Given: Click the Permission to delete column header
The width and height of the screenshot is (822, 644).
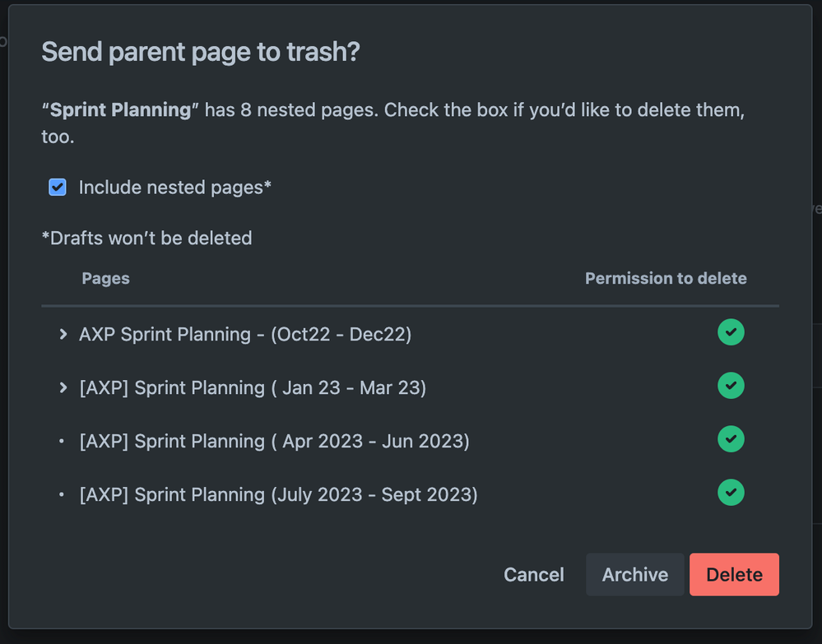Looking at the screenshot, I should pyautogui.click(x=666, y=279).
